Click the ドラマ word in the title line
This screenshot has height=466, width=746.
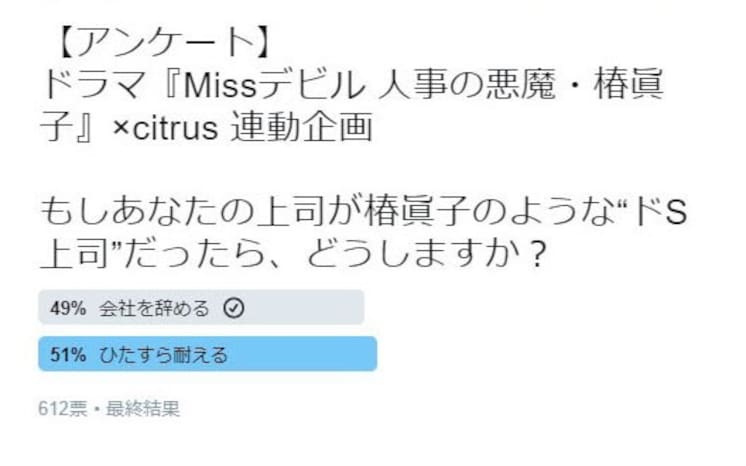coord(93,85)
